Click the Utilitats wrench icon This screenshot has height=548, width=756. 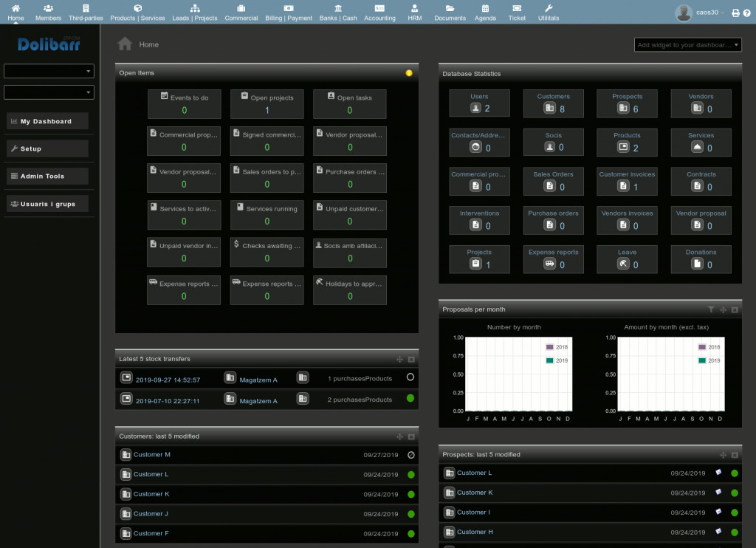[x=549, y=8]
